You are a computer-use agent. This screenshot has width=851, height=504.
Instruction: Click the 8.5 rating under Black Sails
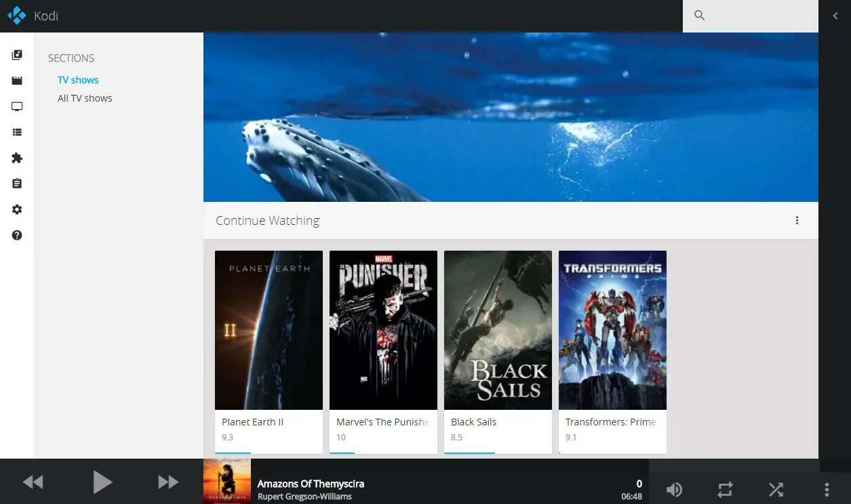pyautogui.click(x=456, y=437)
